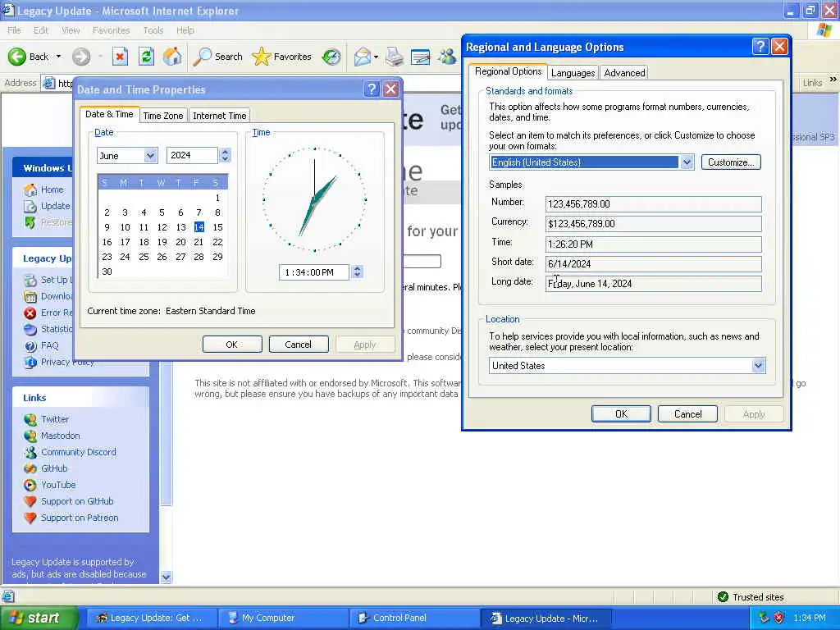
Task: Click the Refresh icon in IE toolbar
Action: (x=146, y=57)
